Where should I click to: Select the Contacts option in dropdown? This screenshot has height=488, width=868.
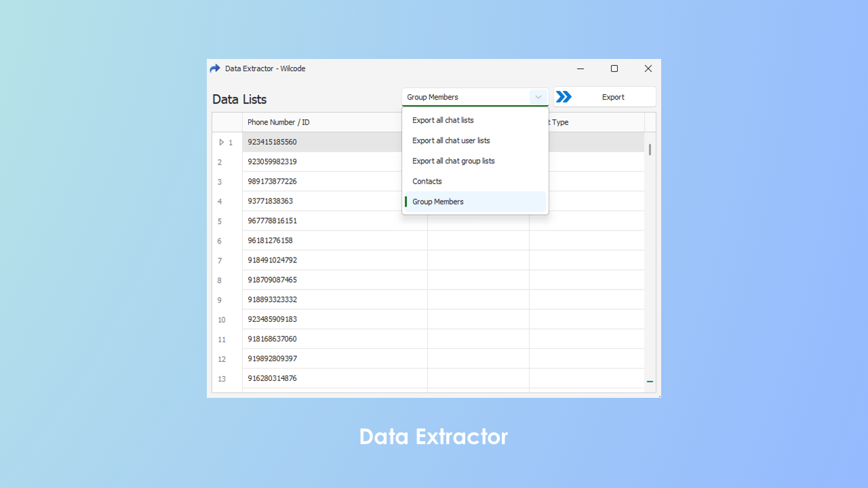(427, 182)
